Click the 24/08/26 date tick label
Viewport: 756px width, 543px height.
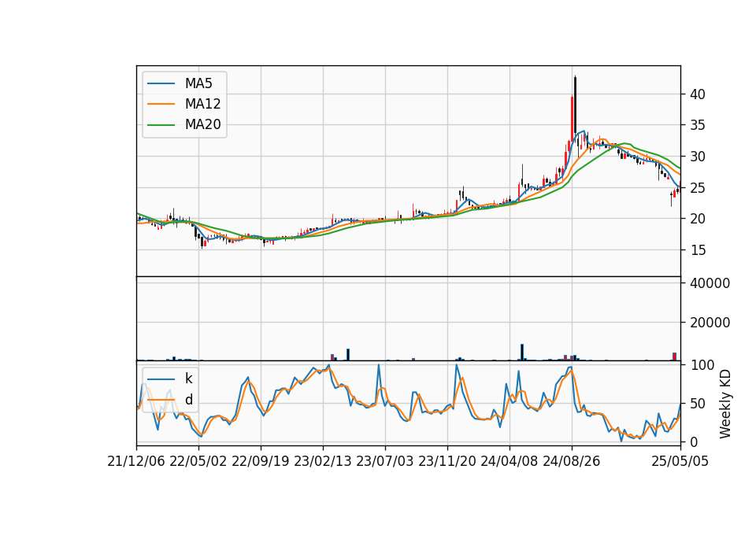(x=572, y=461)
